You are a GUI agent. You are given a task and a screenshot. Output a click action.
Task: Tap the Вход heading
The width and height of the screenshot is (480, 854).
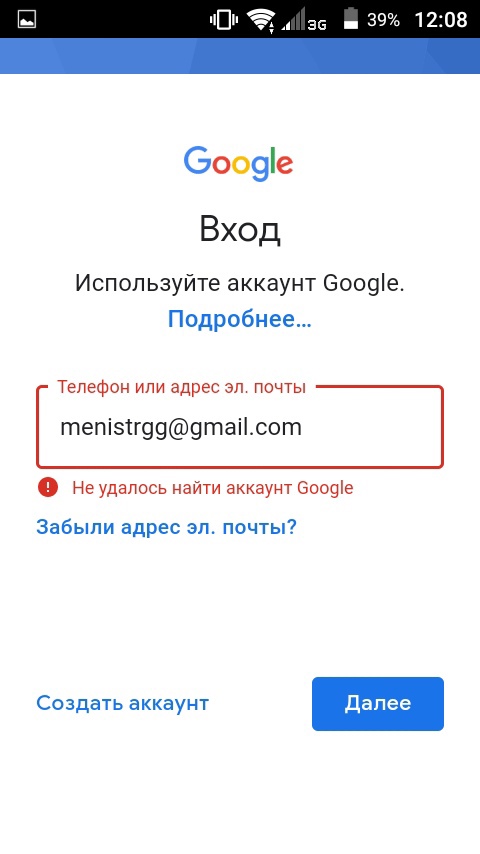(240, 230)
